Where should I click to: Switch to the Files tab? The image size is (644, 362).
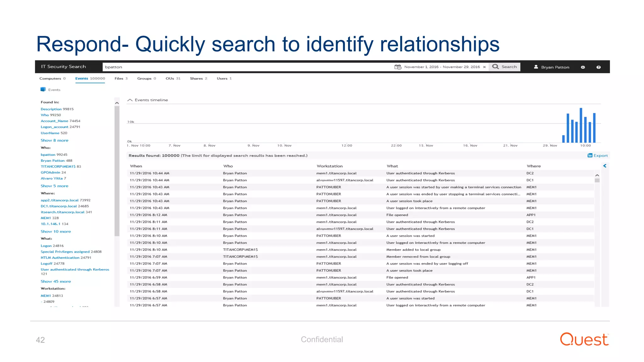(x=121, y=79)
